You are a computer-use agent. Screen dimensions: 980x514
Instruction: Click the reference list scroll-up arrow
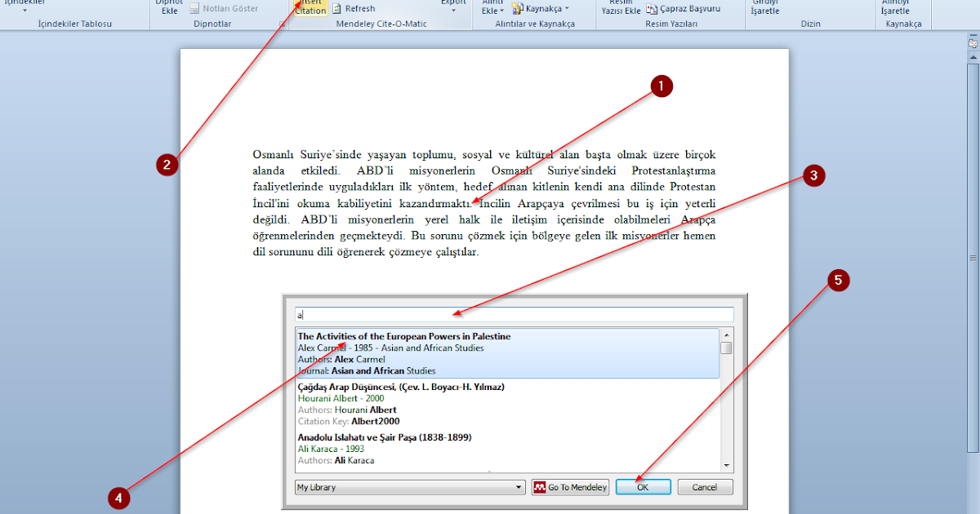tap(726, 335)
